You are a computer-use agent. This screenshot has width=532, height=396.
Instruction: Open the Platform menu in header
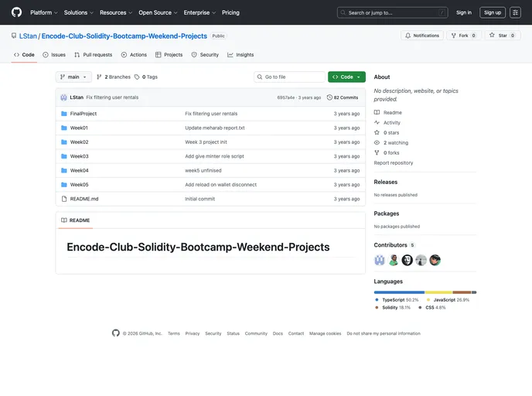[x=43, y=12]
